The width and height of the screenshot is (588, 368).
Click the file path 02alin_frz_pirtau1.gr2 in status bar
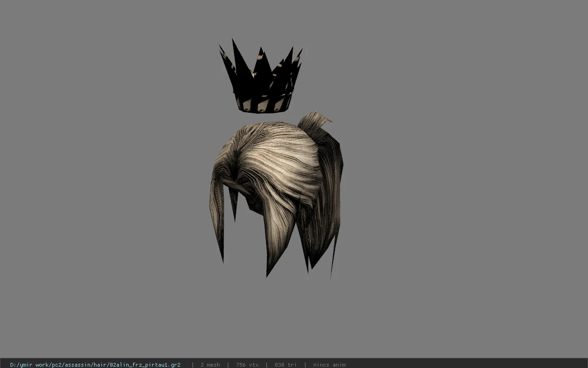(95, 365)
